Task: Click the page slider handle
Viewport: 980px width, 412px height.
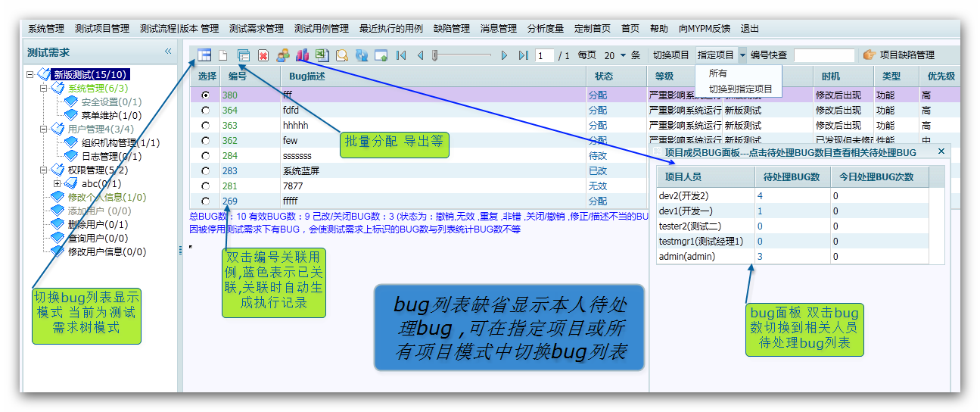Action: point(435,55)
